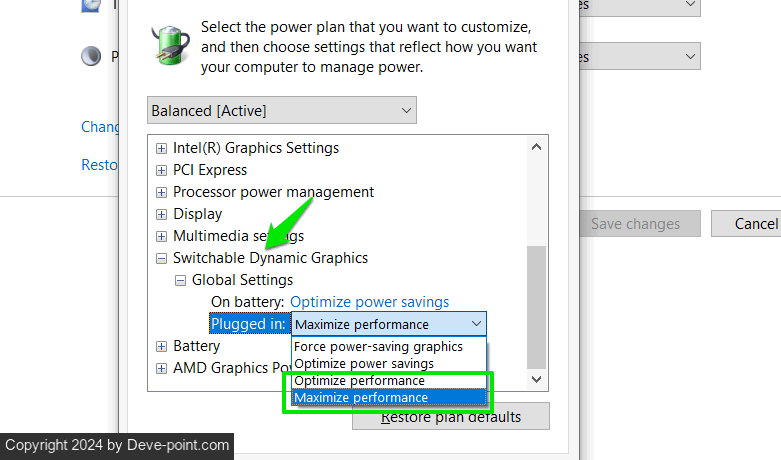Viewport: 781px width, 460px height.
Task: Expand the Intel(R) Graphics Settings node
Action: tap(162, 148)
